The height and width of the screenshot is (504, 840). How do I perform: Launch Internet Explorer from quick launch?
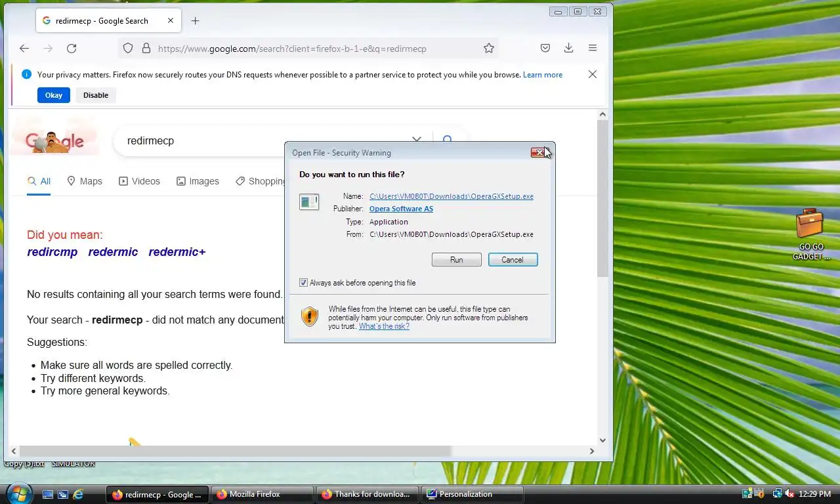click(x=79, y=494)
